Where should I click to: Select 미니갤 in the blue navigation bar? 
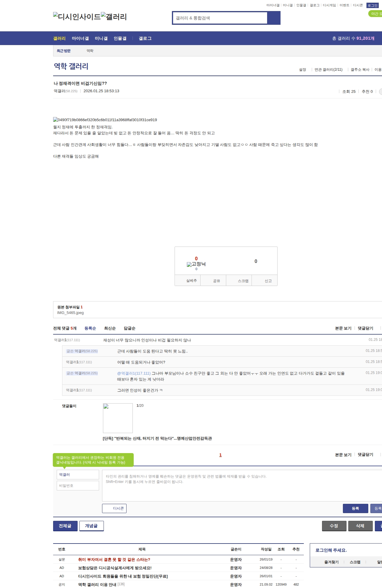click(101, 39)
